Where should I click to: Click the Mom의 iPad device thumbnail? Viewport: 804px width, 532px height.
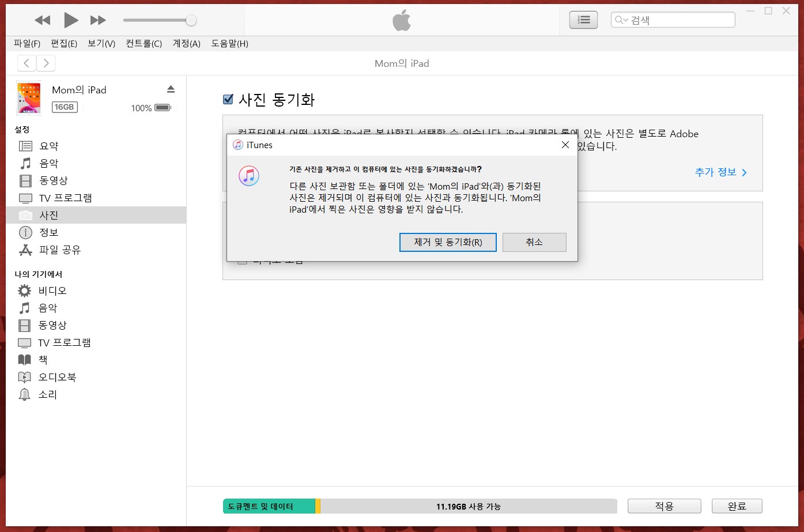click(x=29, y=98)
